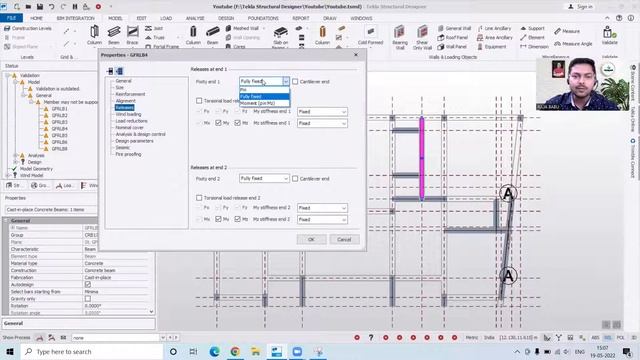The width and height of the screenshot is (640, 360).
Task: Click the Undo arrow in quick access toolbar
Action: pyautogui.click(x=52, y=7)
